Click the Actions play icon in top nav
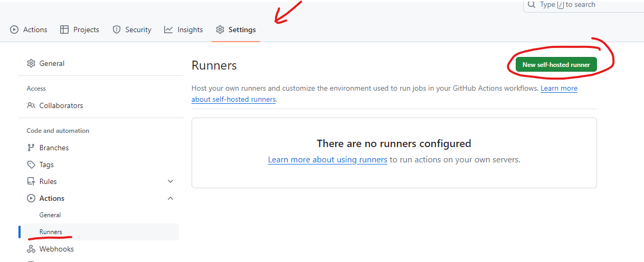Image resolution: width=644 pixels, height=262 pixels. 14,30
